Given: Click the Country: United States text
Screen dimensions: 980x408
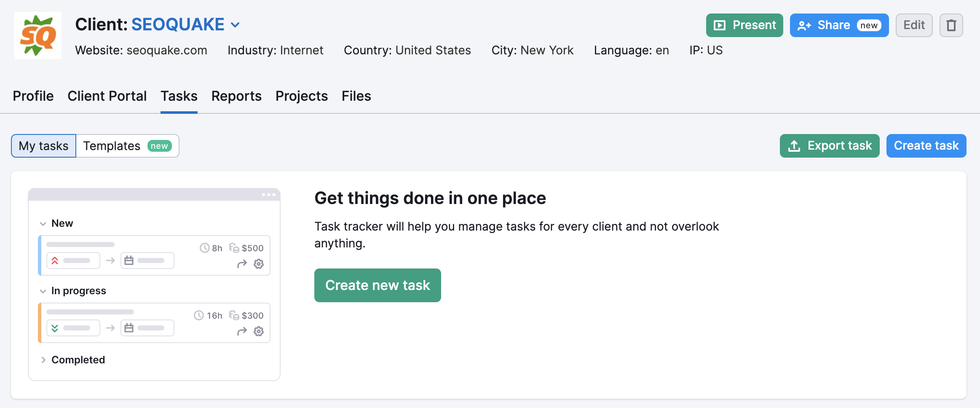Looking at the screenshot, I should (407, 50).
